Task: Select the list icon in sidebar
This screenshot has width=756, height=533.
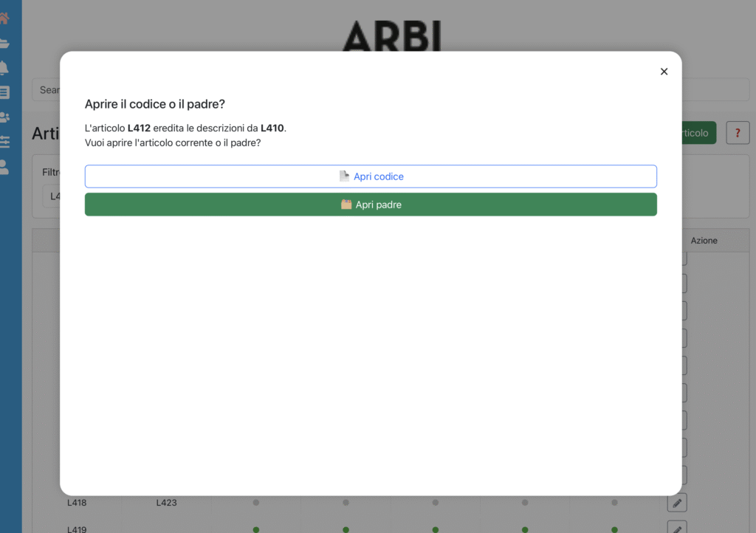Action: pos(4,92)
